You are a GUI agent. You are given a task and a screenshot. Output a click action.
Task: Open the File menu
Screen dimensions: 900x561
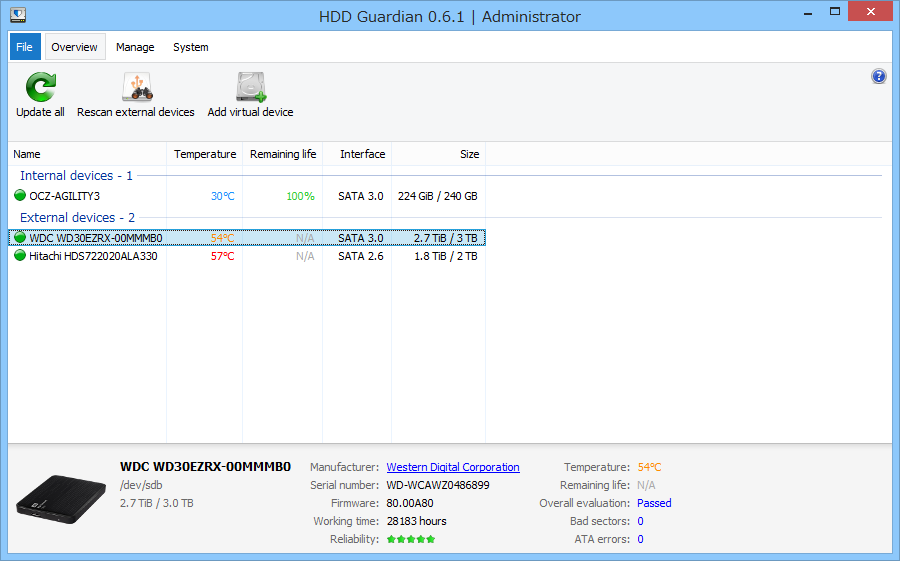pyautogui.click(x=25, y=47)
